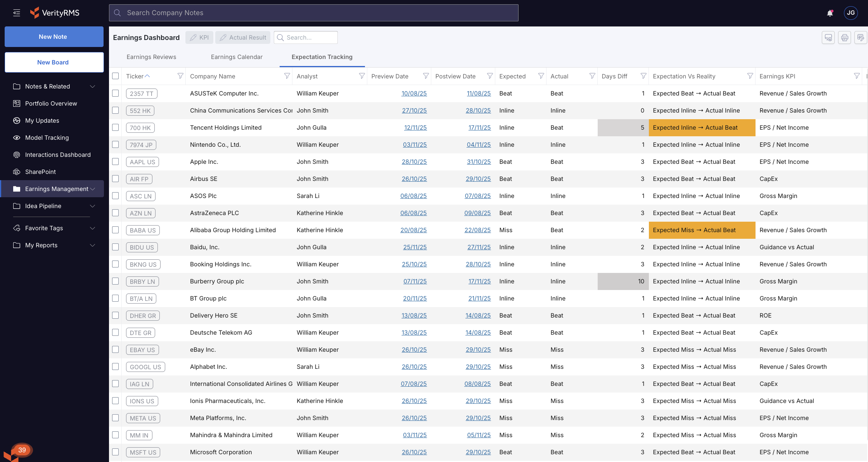Collapse the sidebar with the hamburger icon
Viewport: 868px width, 462px height.
coord(17,13)
